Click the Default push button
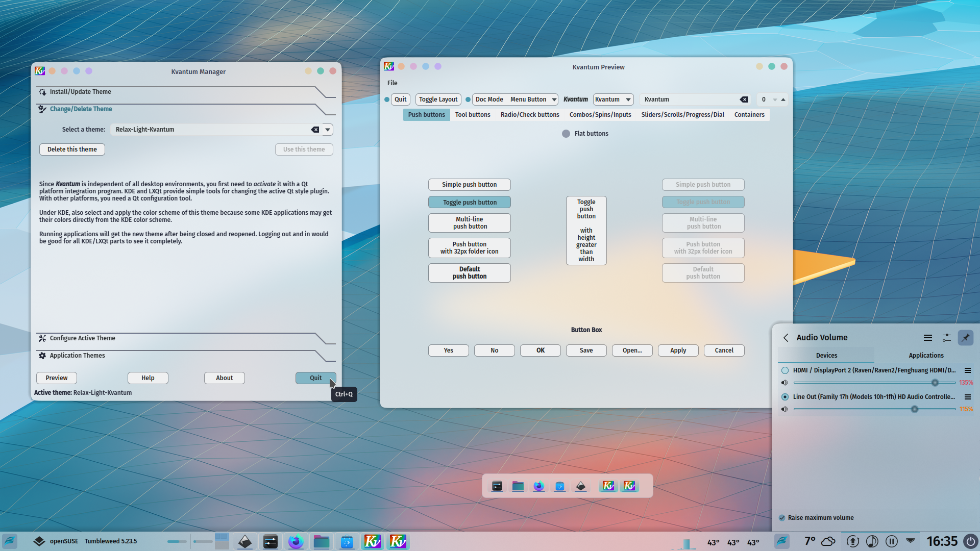Image resolution: width=980 pixels, height=551 pixels. click(x=470, y=273)
